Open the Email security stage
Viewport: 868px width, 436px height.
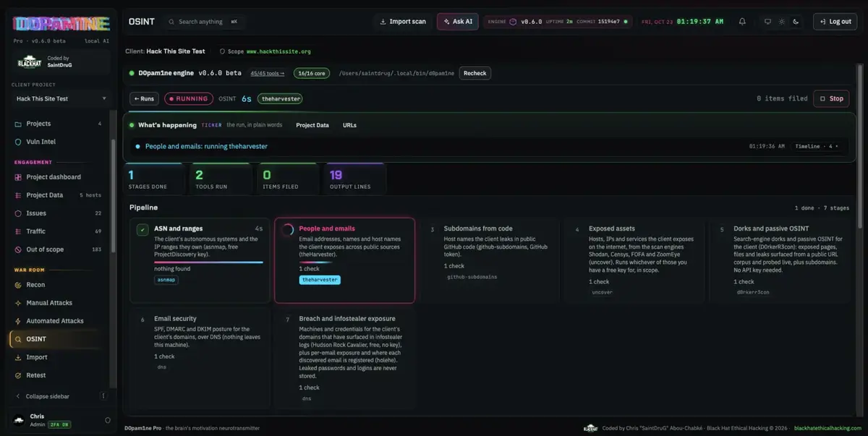[x=200, y=358]
